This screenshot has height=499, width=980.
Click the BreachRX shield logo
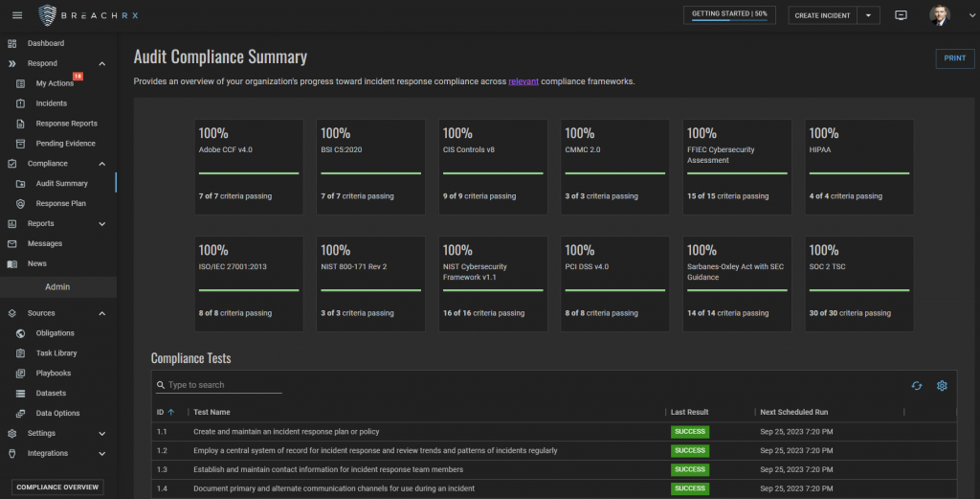click(48, 15)
